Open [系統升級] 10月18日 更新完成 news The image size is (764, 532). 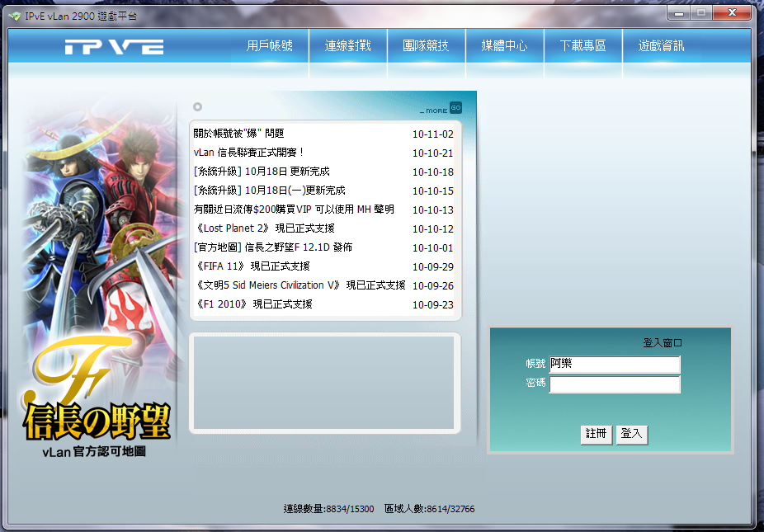pyautogui.click(x=262, y=172)
